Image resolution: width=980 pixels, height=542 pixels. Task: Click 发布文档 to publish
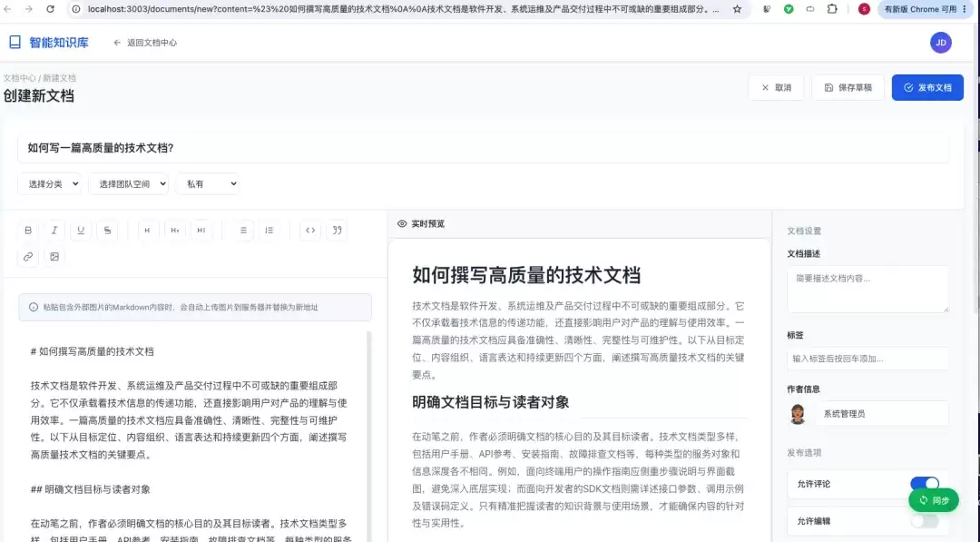pyautogui.click(x=927, y=87)
